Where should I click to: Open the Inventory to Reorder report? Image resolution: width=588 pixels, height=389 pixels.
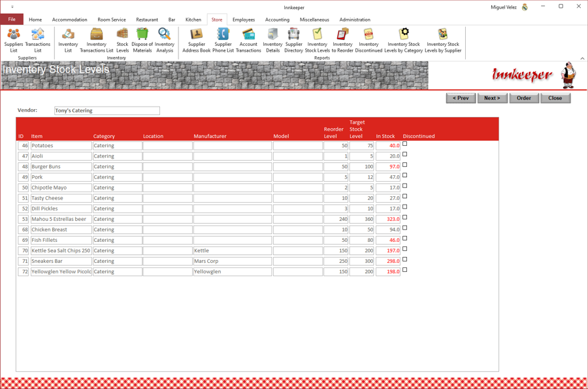point(342,40)
